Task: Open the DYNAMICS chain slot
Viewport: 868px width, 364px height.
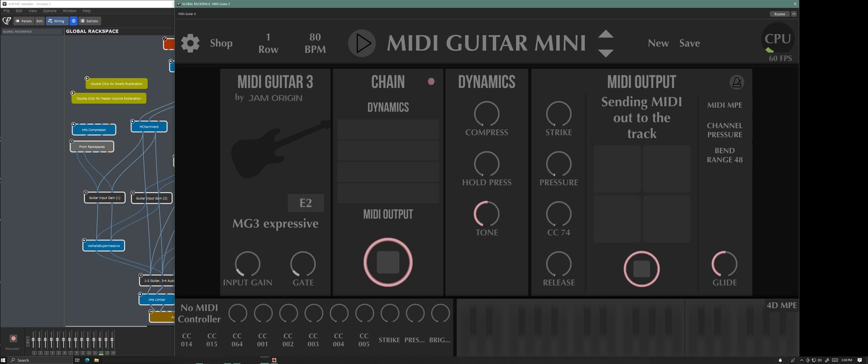Action: (388, 107)
